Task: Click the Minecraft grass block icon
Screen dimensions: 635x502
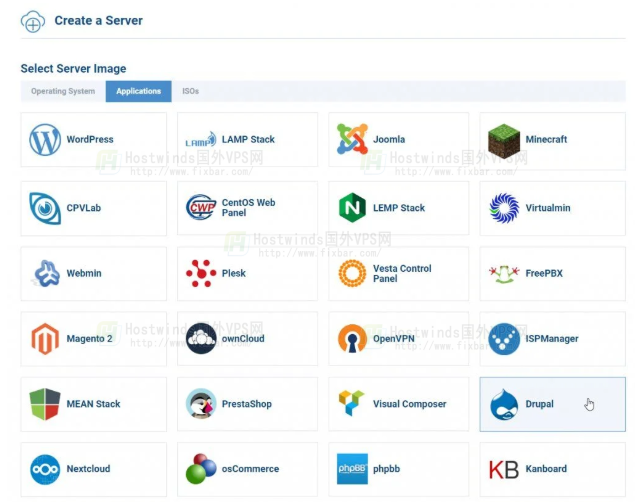Action: pyautogui.click(x=504, y=140)
